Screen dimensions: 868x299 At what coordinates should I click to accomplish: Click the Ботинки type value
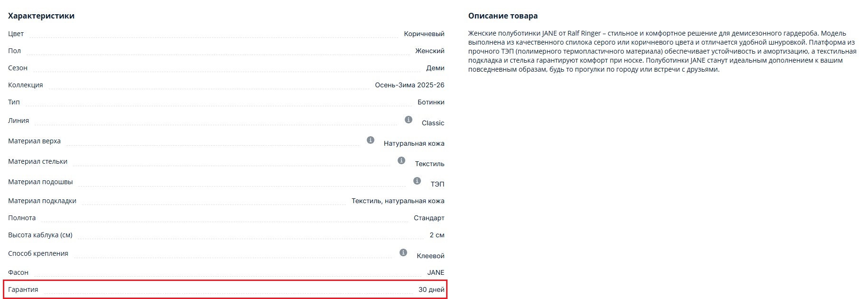click(431, 102)
